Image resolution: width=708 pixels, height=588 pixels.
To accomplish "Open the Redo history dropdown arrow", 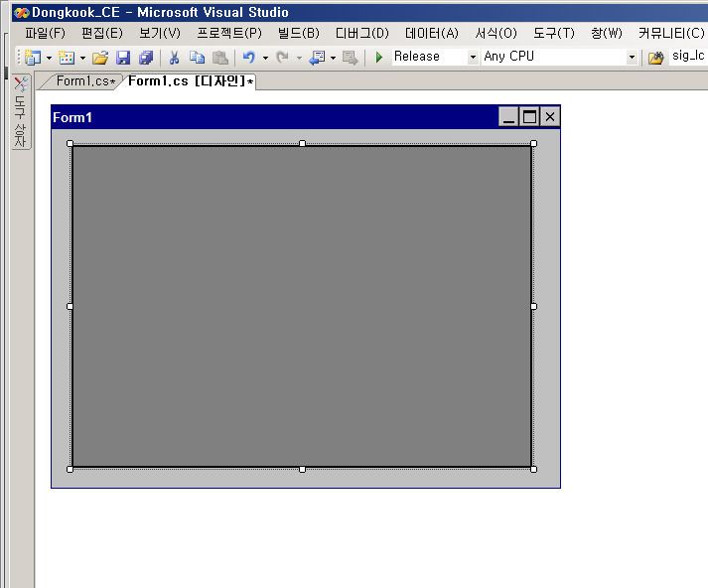I will coord(299,58).
